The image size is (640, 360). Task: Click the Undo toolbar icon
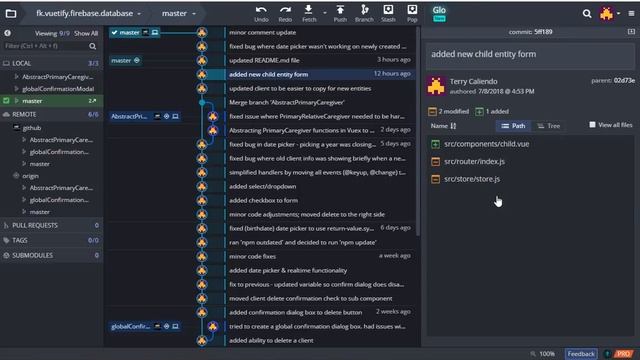pos(261,10)
